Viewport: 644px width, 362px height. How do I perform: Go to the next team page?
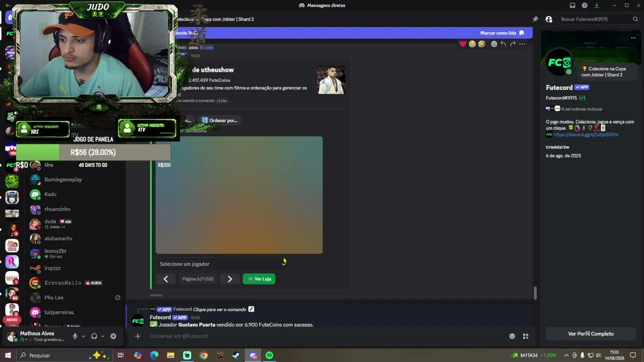(x=230, y=279)
